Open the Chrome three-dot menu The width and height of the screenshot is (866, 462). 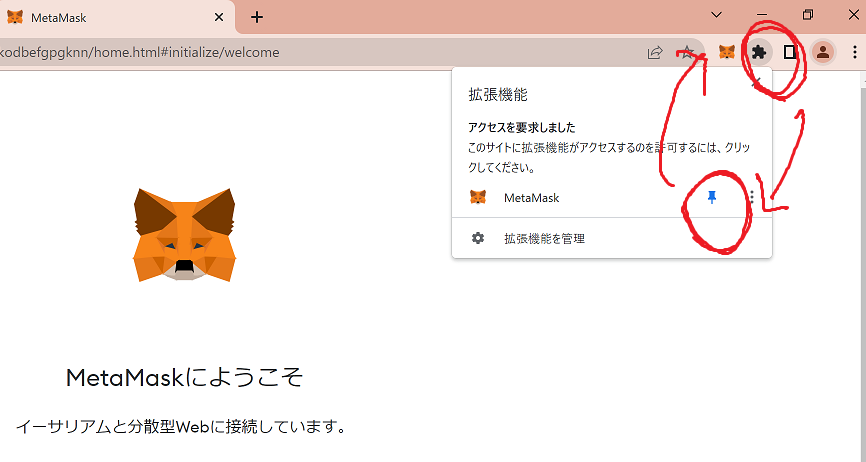point(854,52)
